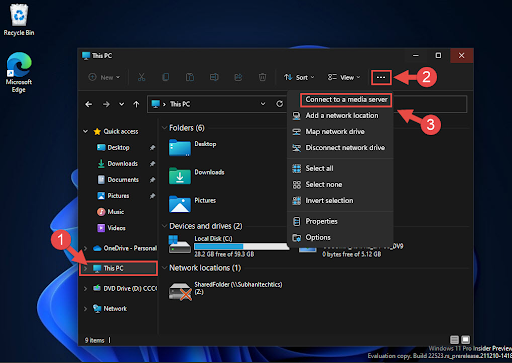The height and width of the screenshot is (363, 512).
Task: Select DVD Drive (D:) in sidebar
Action: pyautogui.click(x=125, y=289)
